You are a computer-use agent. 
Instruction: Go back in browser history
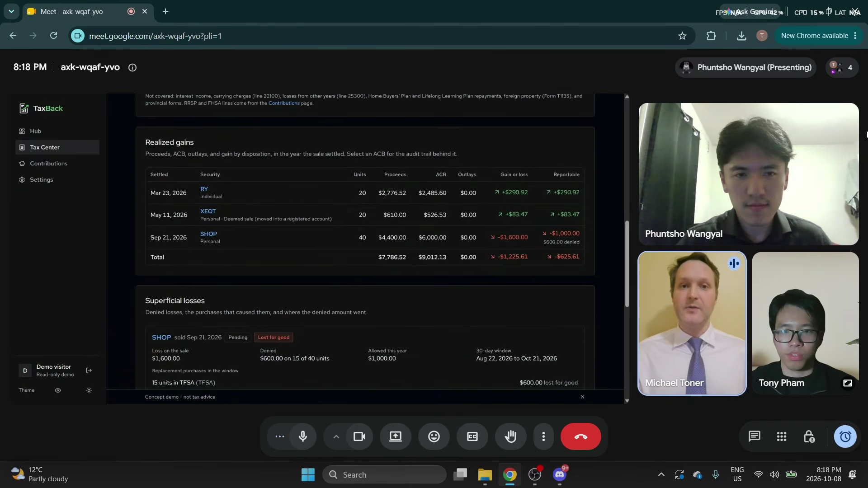click(x=13, y=36)
